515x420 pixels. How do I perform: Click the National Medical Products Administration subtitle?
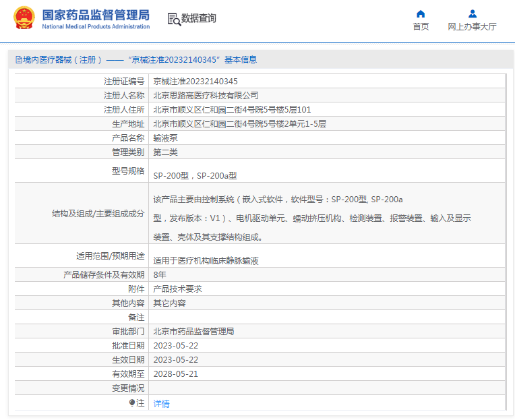(96, 27)
